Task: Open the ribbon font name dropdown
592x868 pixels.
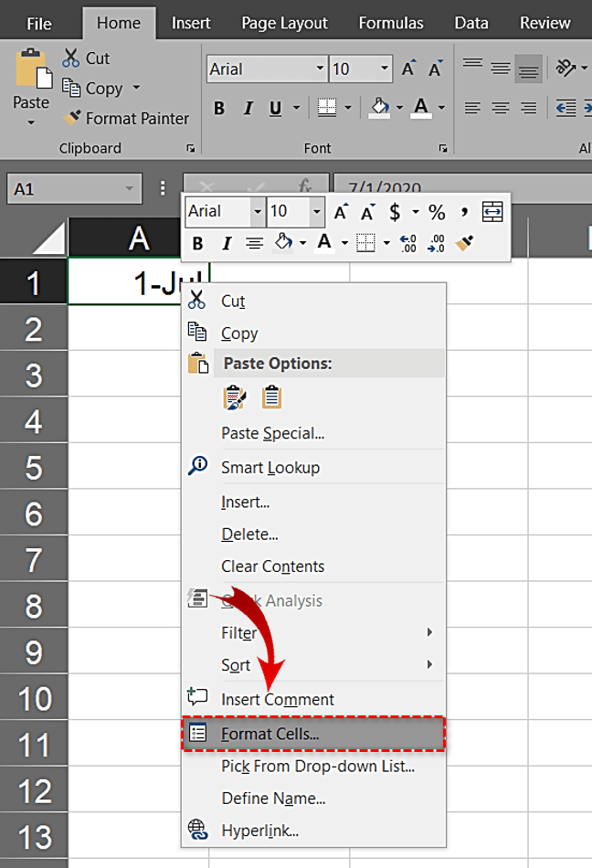Action: click(320, 69)
